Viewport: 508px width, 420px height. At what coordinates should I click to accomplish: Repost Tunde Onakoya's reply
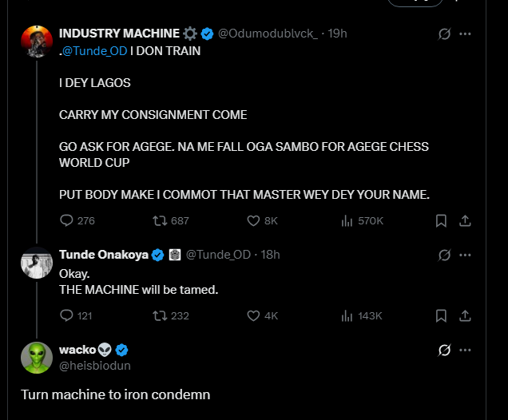(158, 315)
